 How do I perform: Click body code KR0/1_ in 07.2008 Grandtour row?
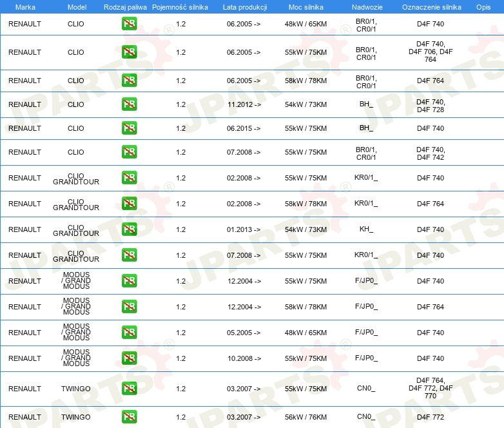pos(366,255)
